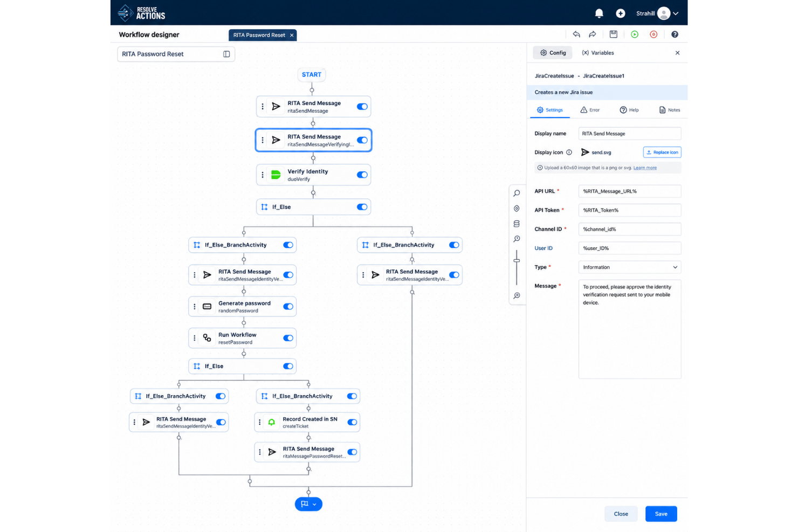Click the API Token field
The image size is (798, 532).
629,210
